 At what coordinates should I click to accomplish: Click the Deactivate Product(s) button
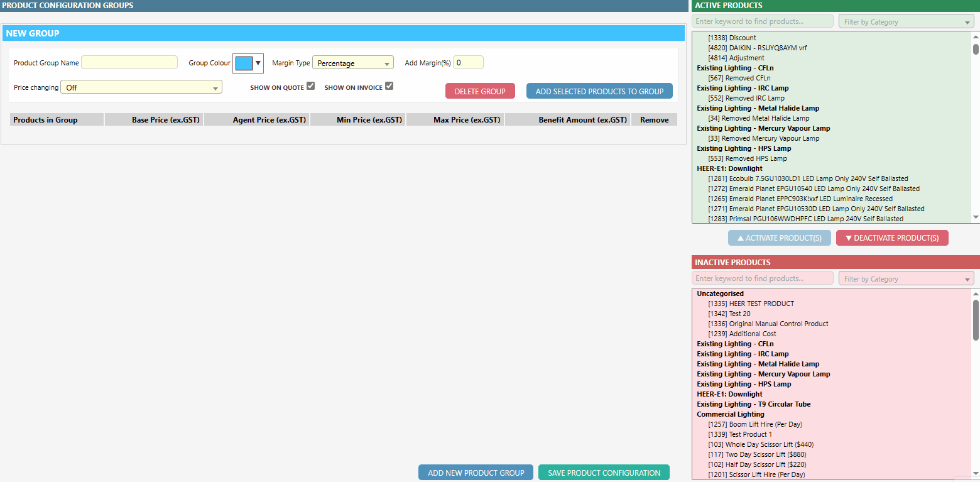click(x=891, y=238)
